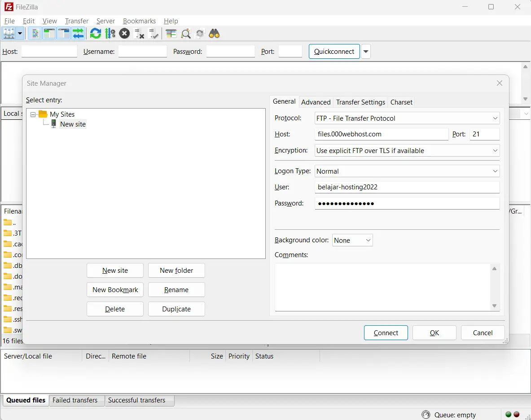Toggle processing of the transfer queue

pos(110,34)
